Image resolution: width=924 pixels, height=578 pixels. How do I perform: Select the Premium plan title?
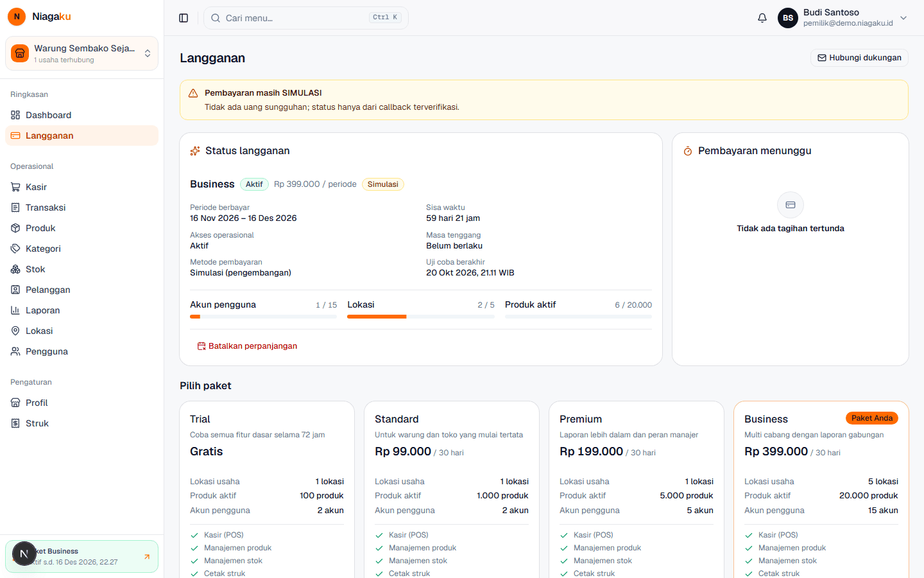[x=581, y=419]
